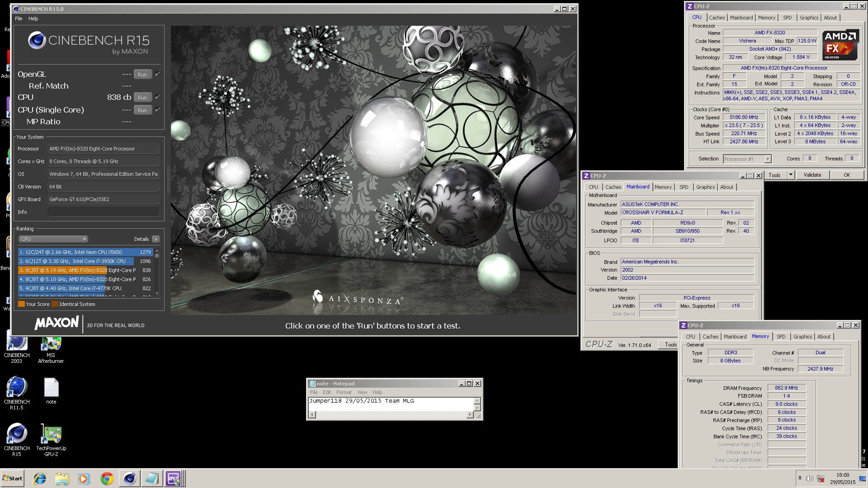Switch to Caches tab in CPU-Z CPU window
Image resolution: width=868 pixels, height=488 pixels.
click(717, 18)
